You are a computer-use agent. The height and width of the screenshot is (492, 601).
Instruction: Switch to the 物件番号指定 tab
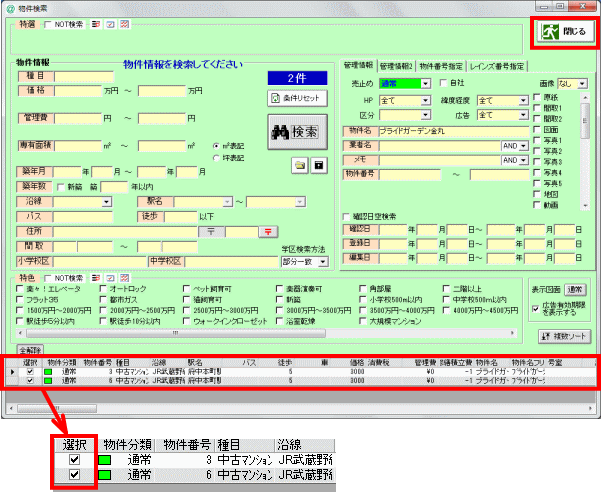(x=441, y=67)
